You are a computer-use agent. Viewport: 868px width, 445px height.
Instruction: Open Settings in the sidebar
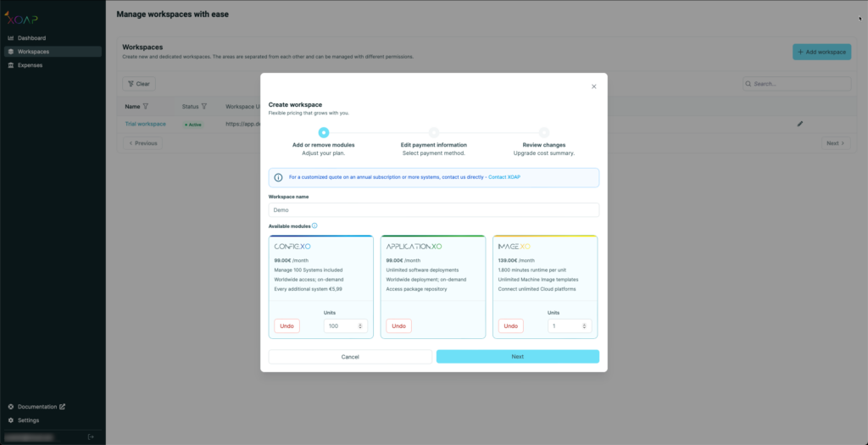tap(28, 420)
